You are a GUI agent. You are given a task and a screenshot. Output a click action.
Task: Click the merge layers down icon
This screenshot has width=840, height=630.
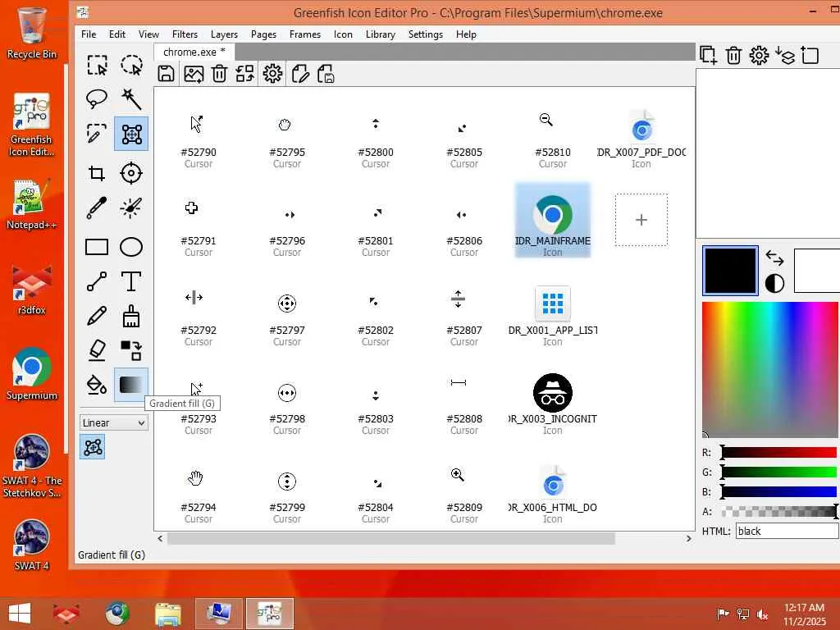(x=785, y=55)
